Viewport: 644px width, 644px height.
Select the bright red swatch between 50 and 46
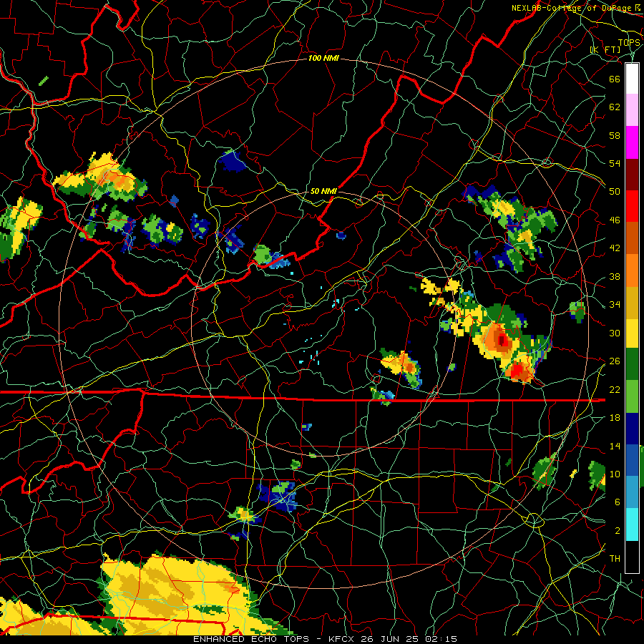coord(632,206)
